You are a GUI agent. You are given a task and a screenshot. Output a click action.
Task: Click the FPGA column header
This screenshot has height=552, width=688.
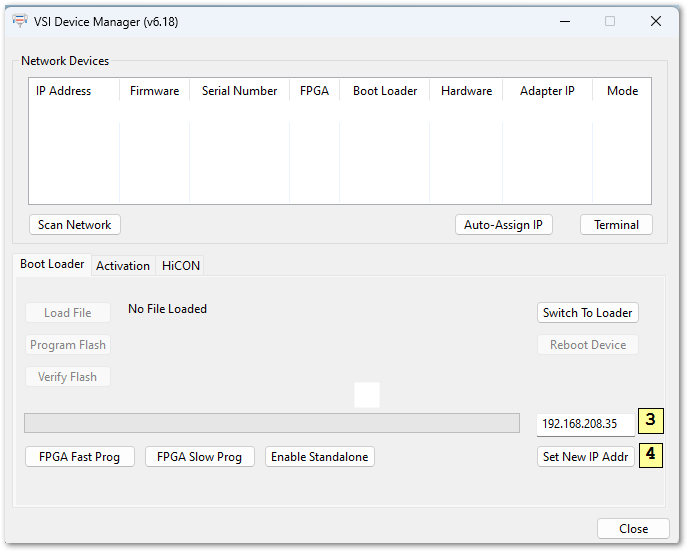pos(314,91)
